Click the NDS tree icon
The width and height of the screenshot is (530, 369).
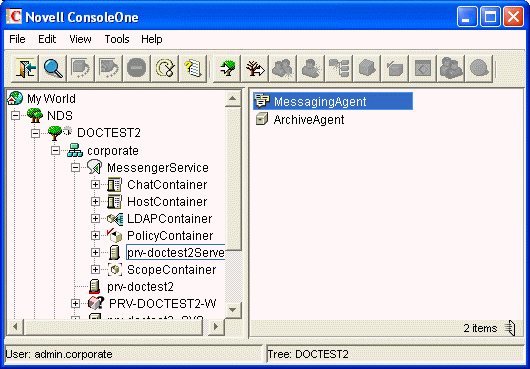[x=35, y=115]
